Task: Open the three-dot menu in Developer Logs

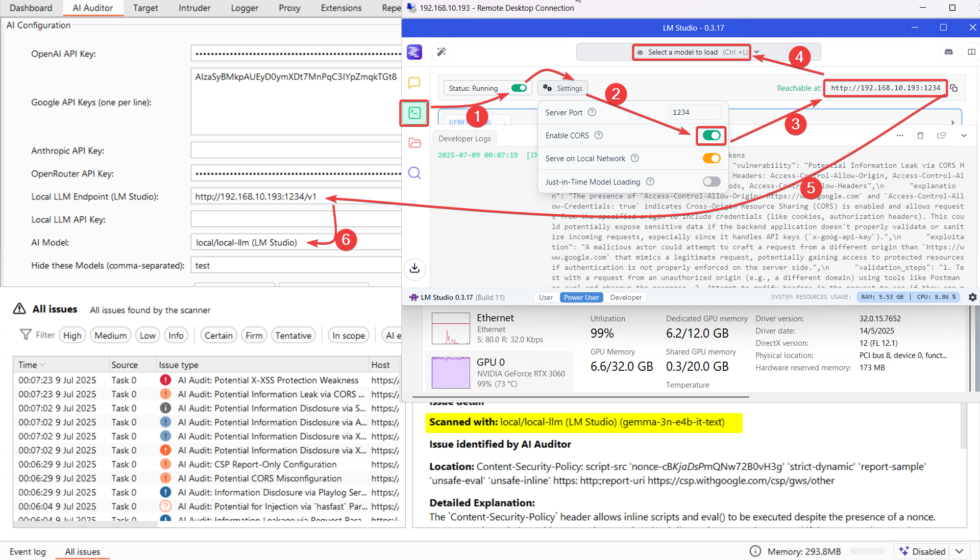Action: coord(900,135)
